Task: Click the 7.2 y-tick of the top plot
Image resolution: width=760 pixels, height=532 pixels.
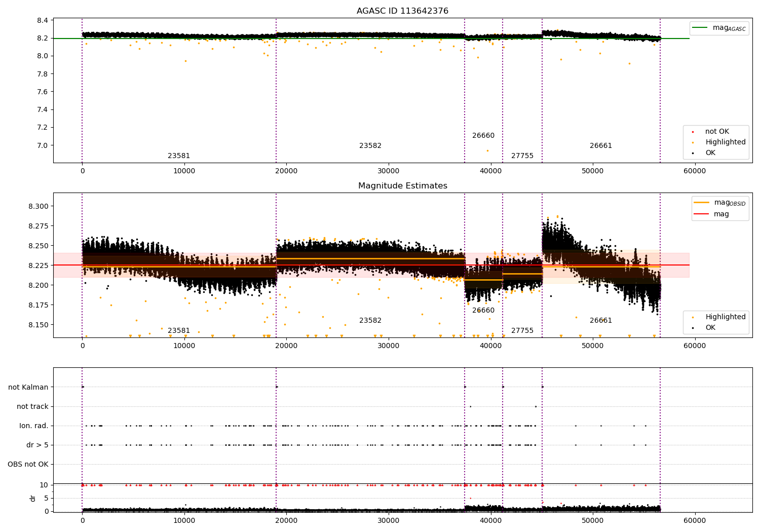Action: [x=43, y=128]
